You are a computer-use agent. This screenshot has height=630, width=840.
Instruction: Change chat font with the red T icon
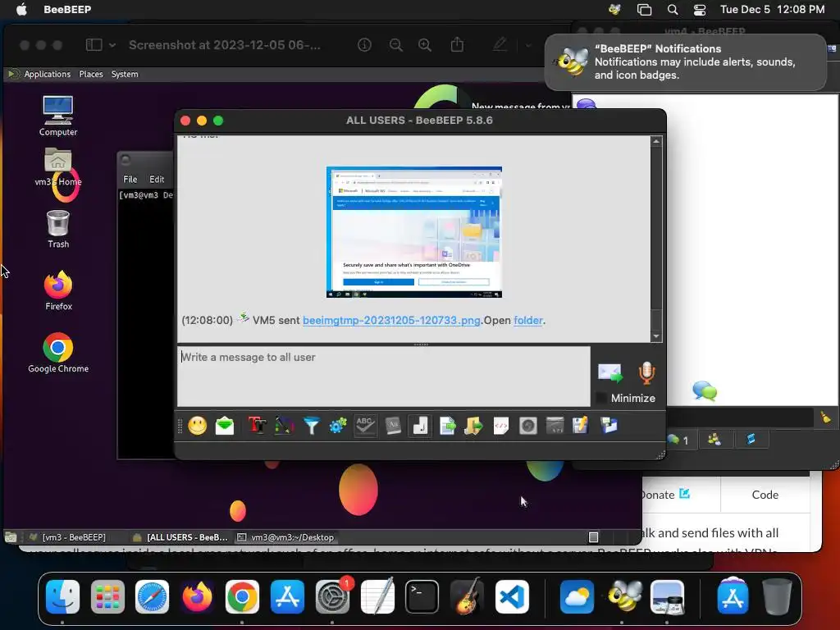tap(257, 426)
